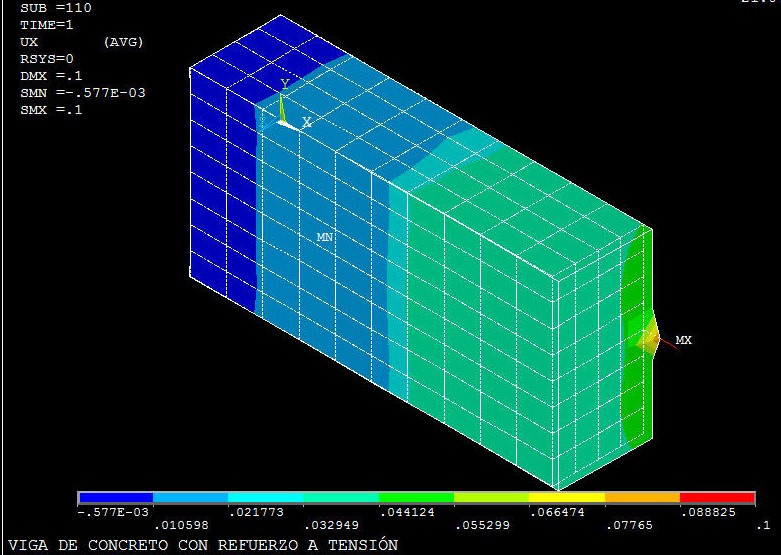
Task: Pick the orange legend color band
Action: click(x=642, y=497)
